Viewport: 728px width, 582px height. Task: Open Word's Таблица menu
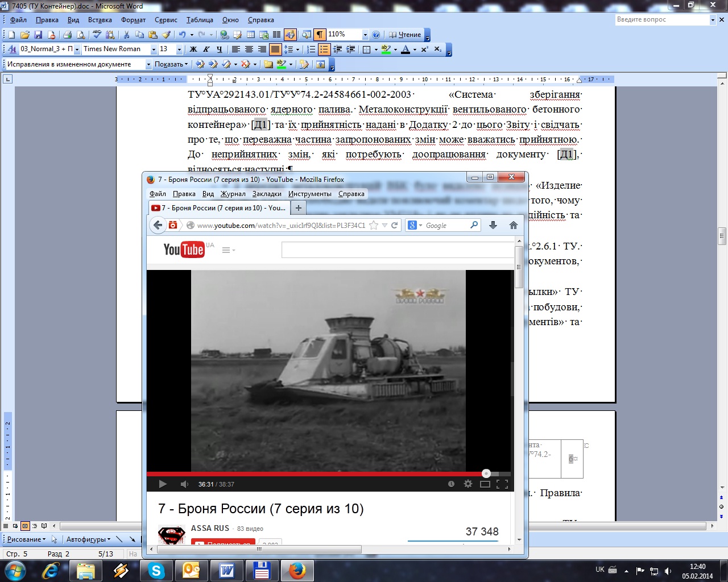tap(200, 20)
